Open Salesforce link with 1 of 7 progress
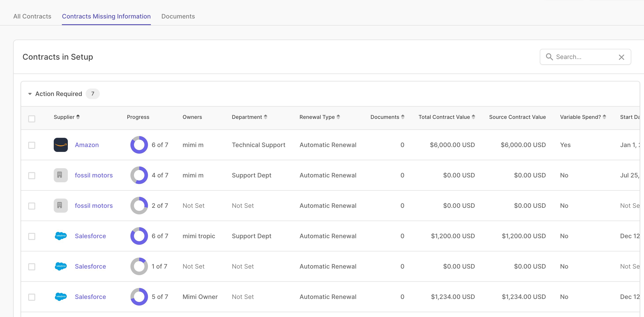Screen dimensions: 644x317 pos(91,266)
